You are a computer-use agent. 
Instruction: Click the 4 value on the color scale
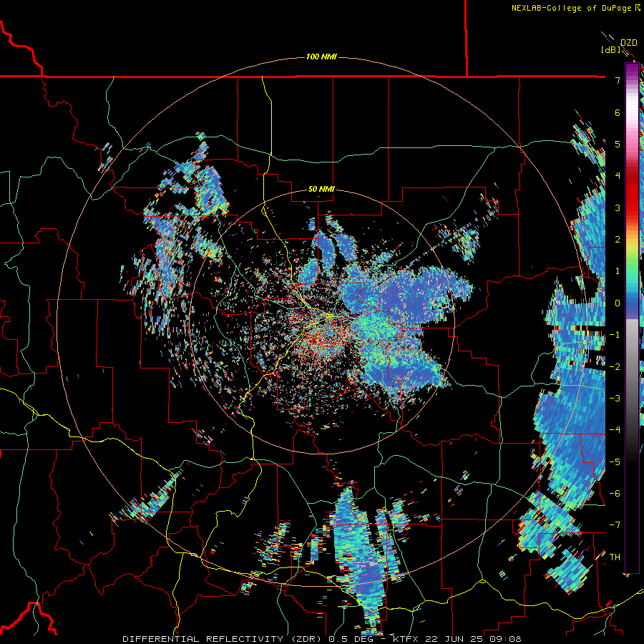618,176
